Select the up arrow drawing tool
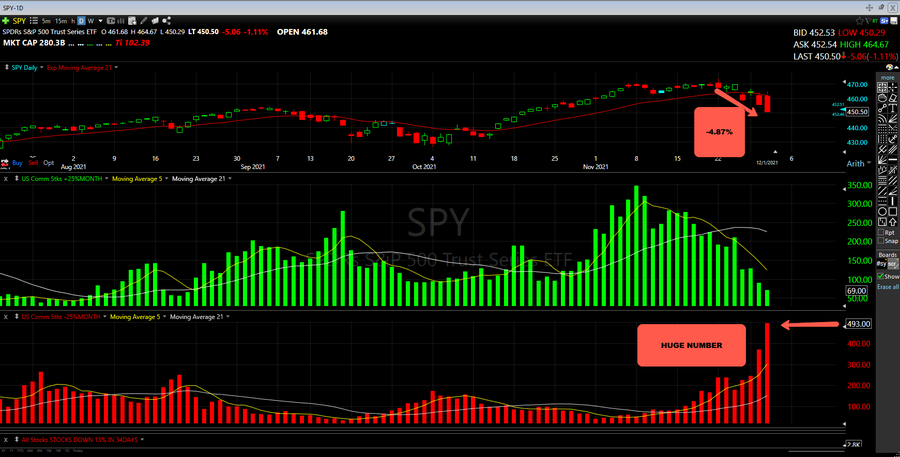The image size is (900, 457). [x=893, y=222]
